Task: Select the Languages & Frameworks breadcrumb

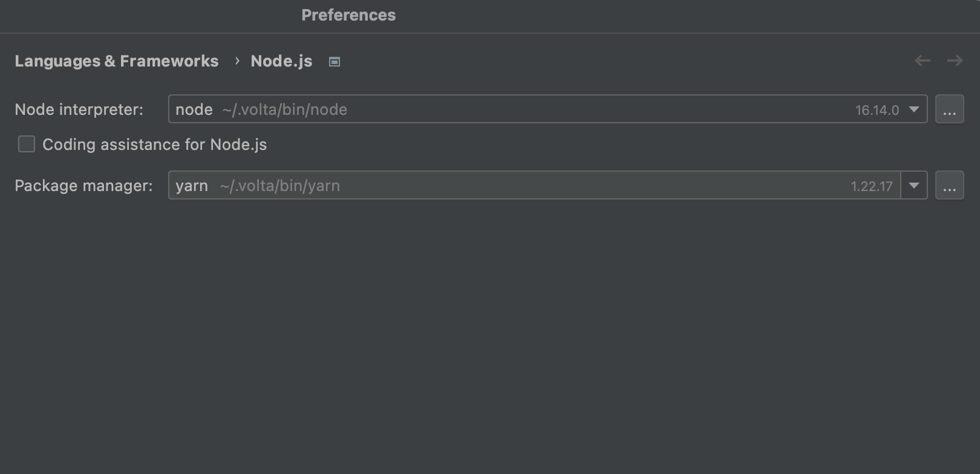Action: pyautogui.click(x=116, y=61)
